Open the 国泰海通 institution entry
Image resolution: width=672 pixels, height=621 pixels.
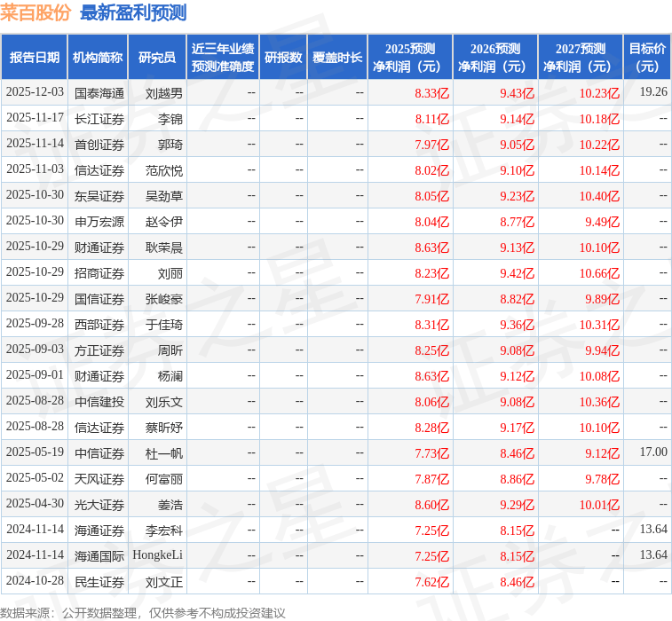coord(99,92)
